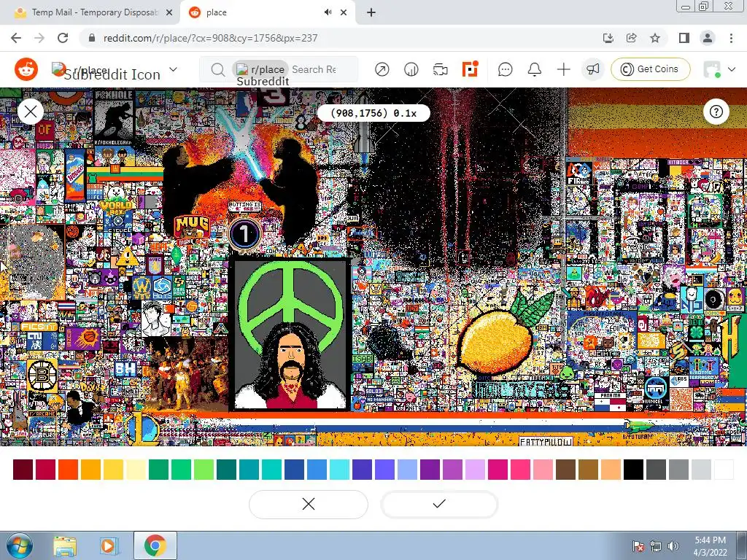
Task: Open a new browser tab
Action: click(x=371, y=13)
